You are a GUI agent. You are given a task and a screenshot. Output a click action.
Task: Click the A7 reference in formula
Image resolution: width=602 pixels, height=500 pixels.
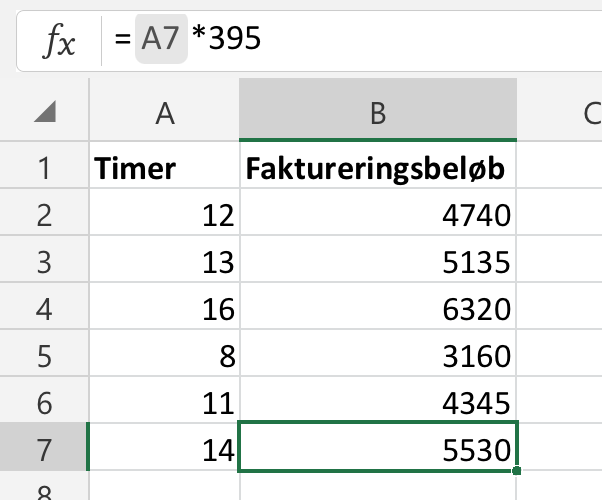(162, 40)
